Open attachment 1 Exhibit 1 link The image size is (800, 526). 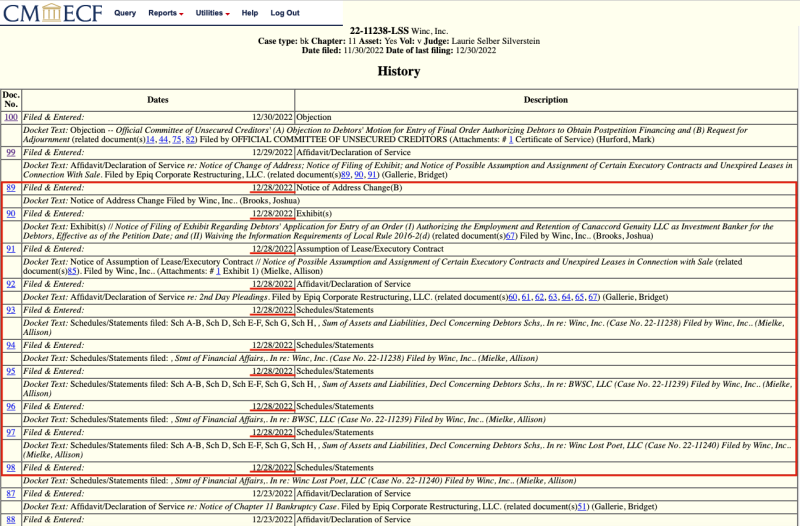point(218,271)
